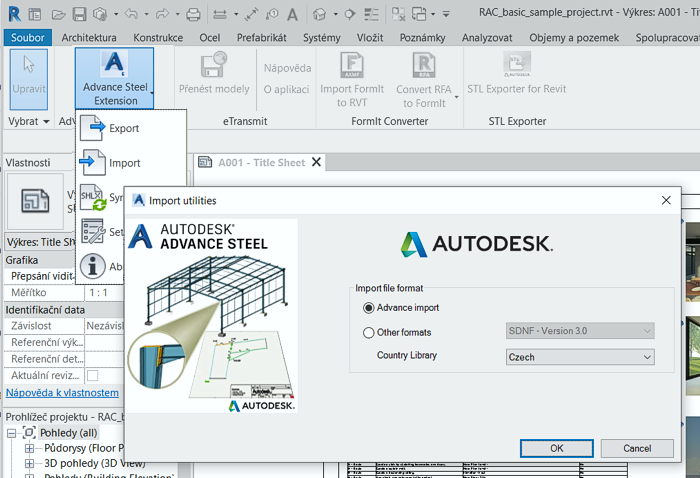Switch to the Ocel ribbon tab

209,38
